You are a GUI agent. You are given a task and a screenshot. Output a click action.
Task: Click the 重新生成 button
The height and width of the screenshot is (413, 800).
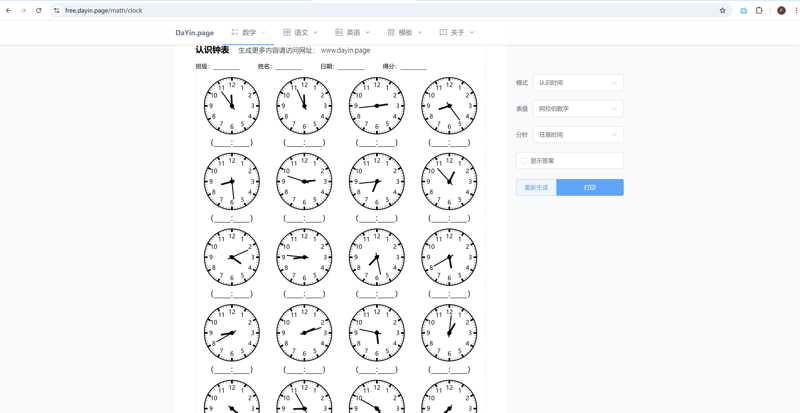pyautogui.click(x=536, y=187)
